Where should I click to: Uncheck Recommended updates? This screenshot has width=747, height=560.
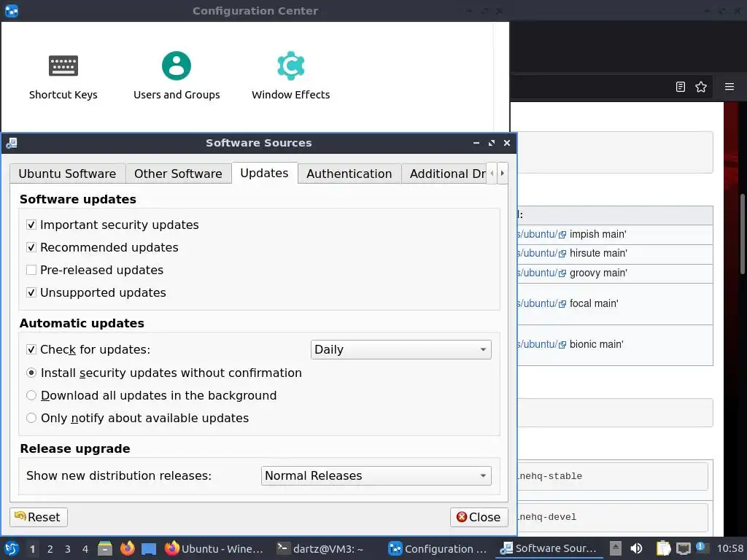(31, 248)
